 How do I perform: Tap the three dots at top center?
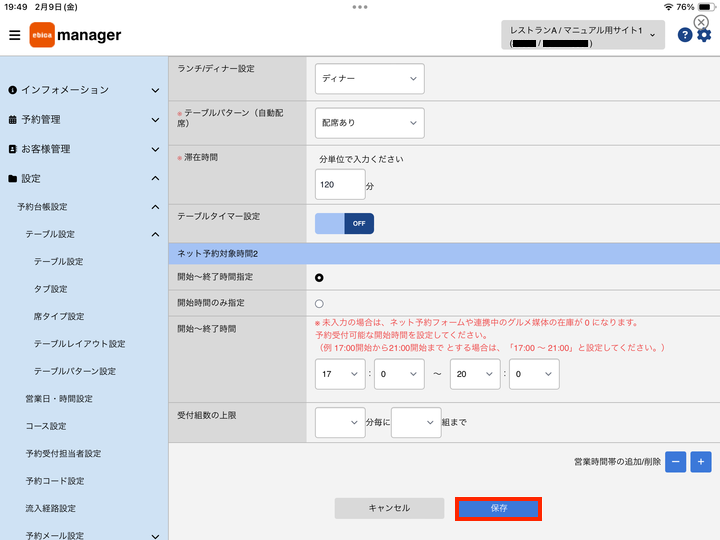point(360,7)
